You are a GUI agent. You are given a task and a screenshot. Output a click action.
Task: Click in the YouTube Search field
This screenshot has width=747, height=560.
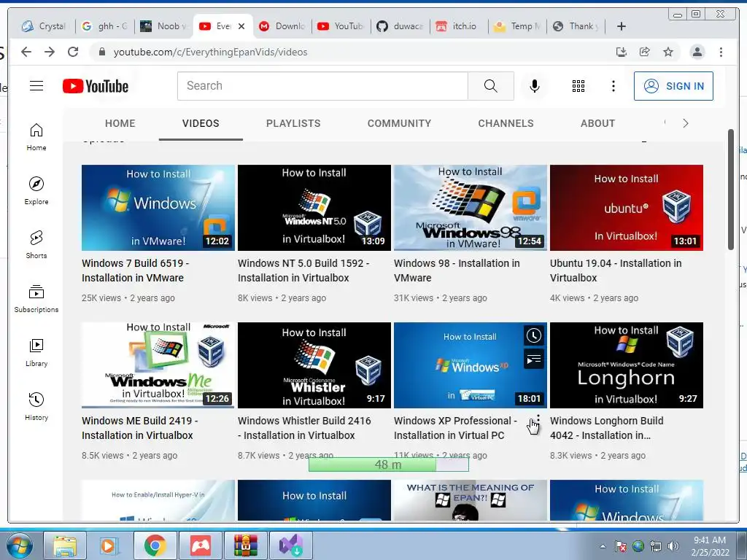(322, 86)
